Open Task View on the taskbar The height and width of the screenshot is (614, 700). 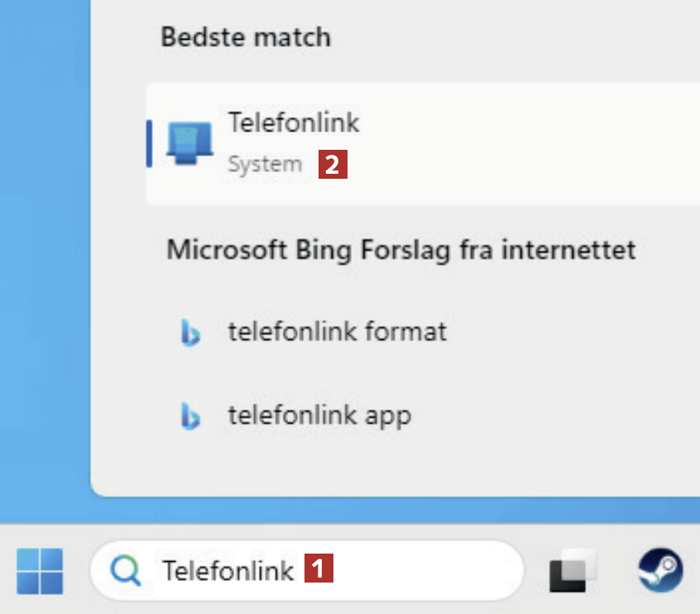pos(572,570)
